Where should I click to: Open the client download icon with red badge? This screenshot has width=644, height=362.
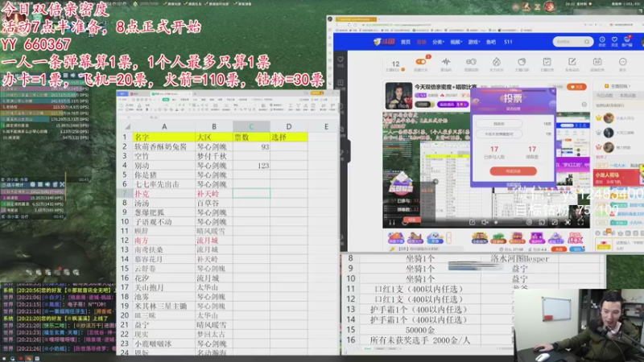click(x=627, y=41)
